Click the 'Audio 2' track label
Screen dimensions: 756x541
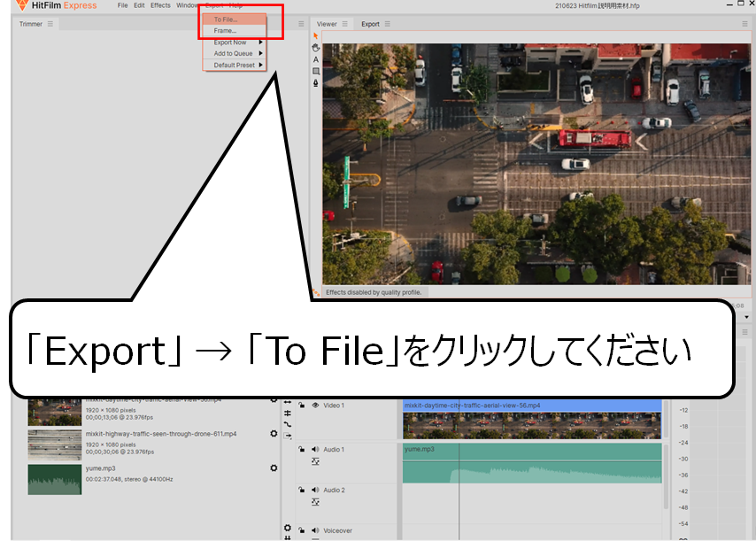[x=334, y=490]
